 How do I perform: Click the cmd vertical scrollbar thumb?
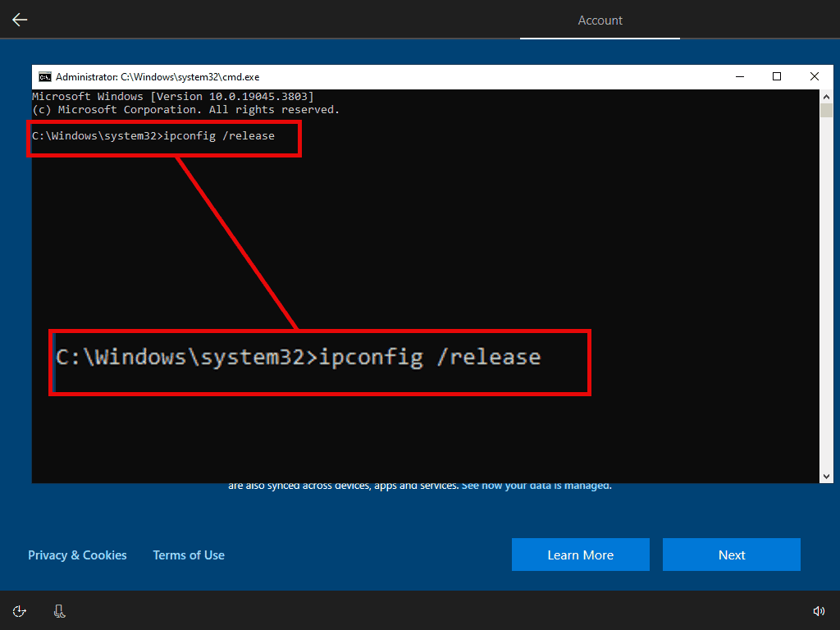point(826,111)
